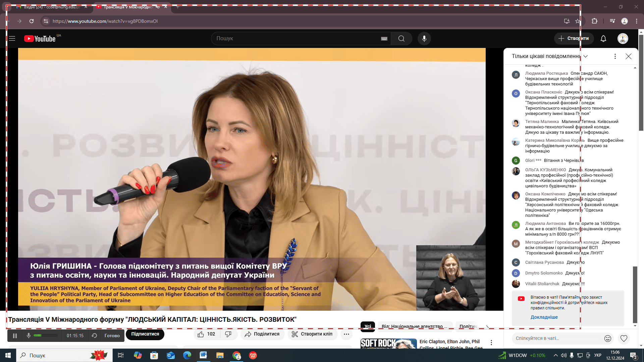Open chat three-dot options menu

[615, 56]
